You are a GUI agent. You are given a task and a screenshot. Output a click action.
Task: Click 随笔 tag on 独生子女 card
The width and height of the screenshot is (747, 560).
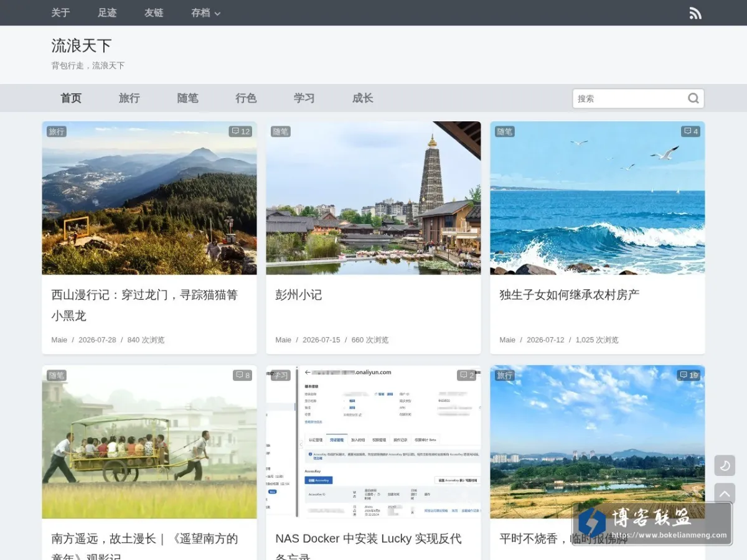point(505,131)
